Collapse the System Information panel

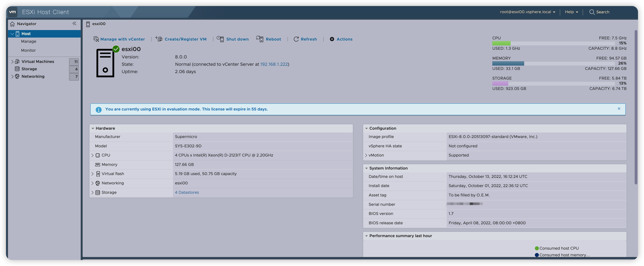click(366, 168)
